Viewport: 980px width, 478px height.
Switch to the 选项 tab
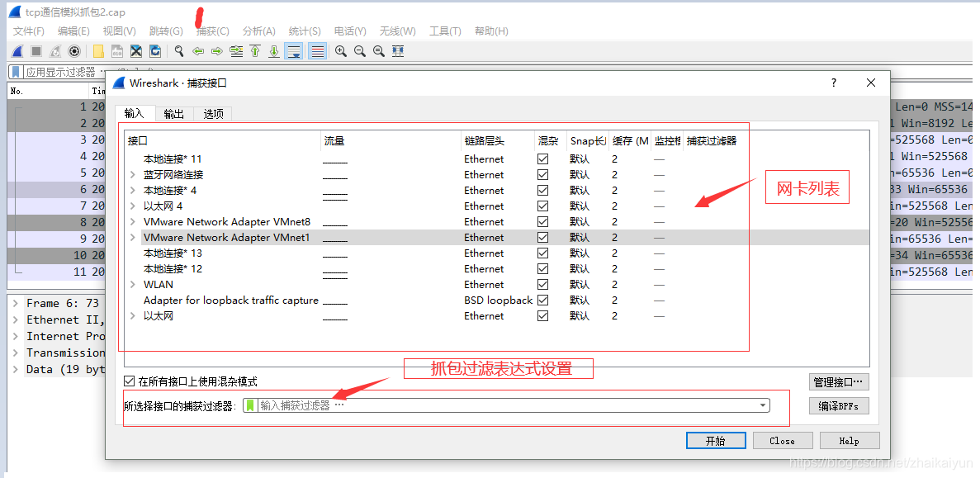click(213, 114)
